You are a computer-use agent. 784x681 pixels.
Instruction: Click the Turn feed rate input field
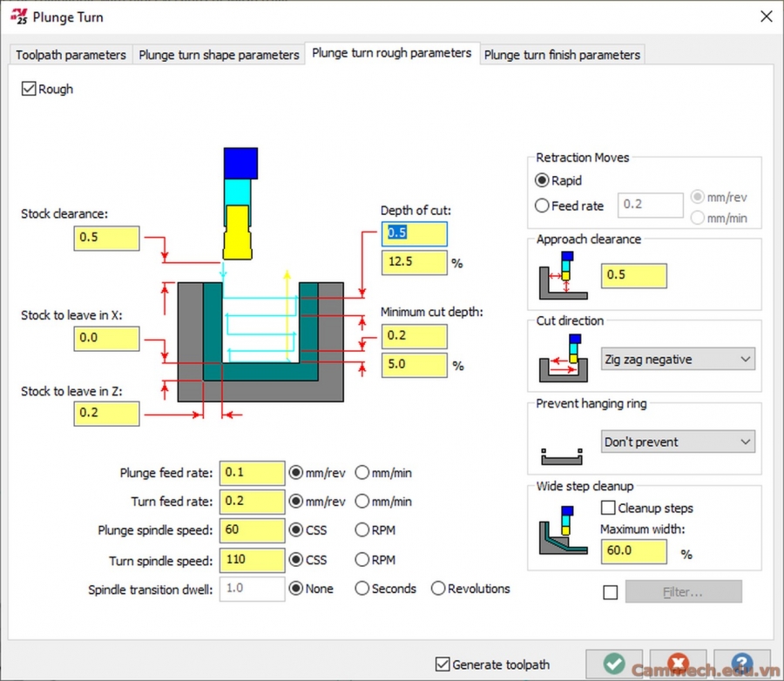point(253,502)
